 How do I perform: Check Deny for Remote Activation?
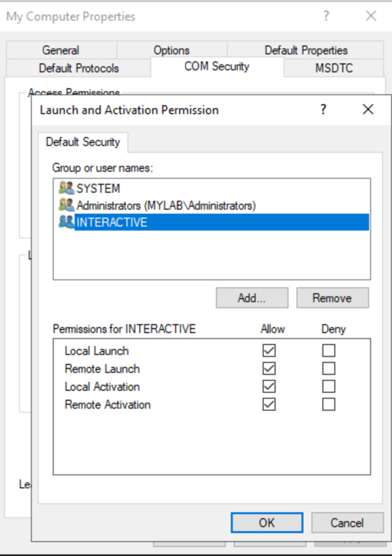click(x=328, y=404)
